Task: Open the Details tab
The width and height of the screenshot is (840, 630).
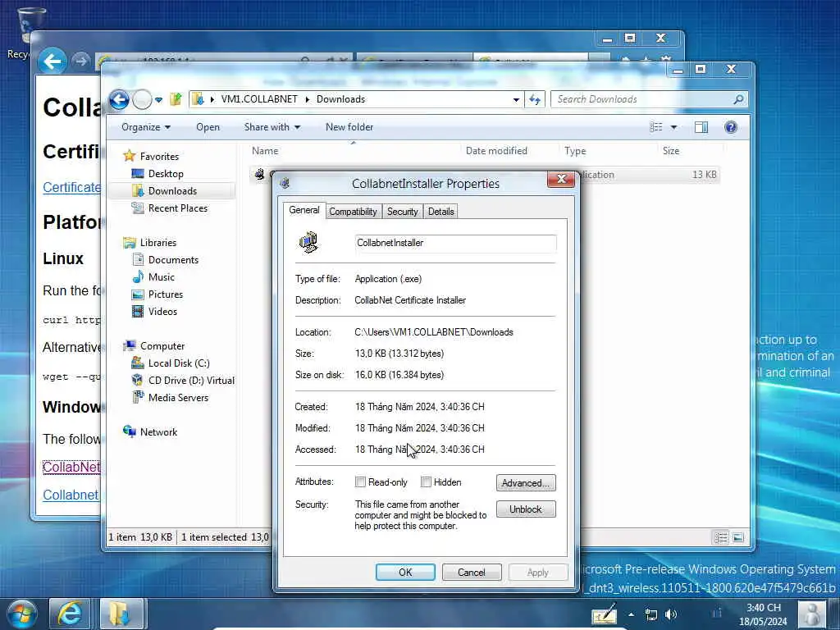Action: 441,212
